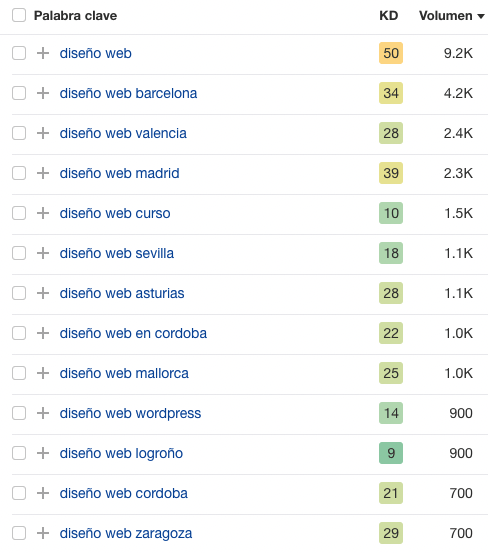Toggle the select-all checkbox in header
The height and width of the screenshot is (553, 488).
[x=19, y=16]
